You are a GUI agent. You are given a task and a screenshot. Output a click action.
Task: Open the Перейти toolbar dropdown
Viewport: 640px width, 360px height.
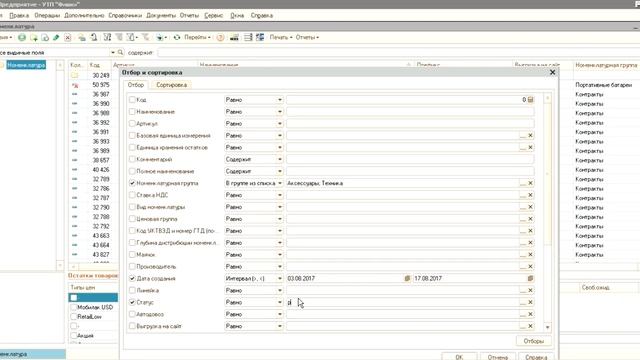point(197,38)
